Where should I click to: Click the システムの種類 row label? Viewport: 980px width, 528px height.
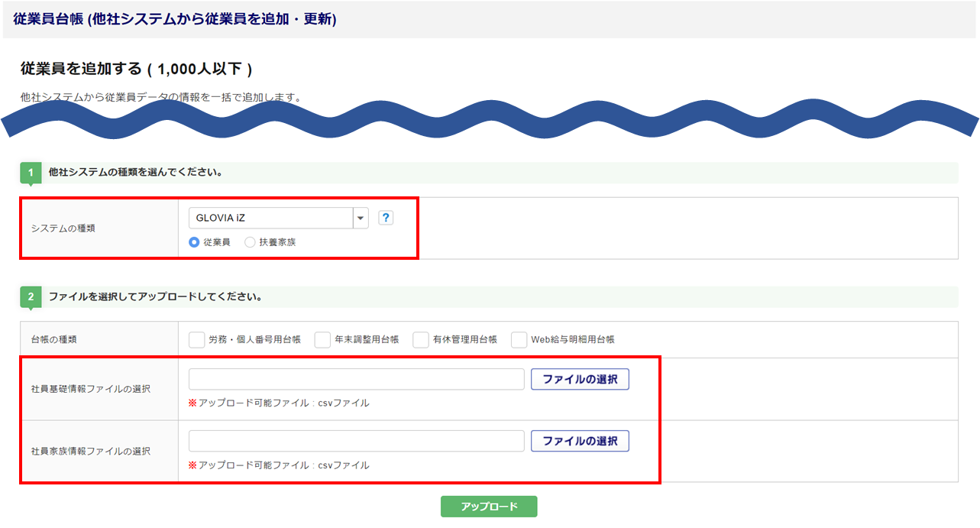[x=63, y=228]
